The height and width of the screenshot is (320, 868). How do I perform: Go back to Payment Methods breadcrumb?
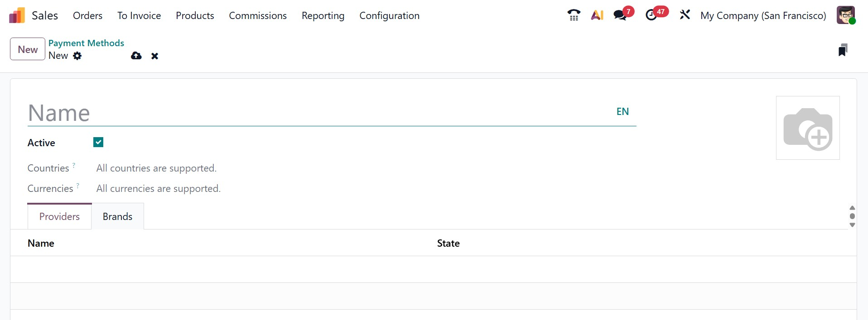[x=86, y=43]
